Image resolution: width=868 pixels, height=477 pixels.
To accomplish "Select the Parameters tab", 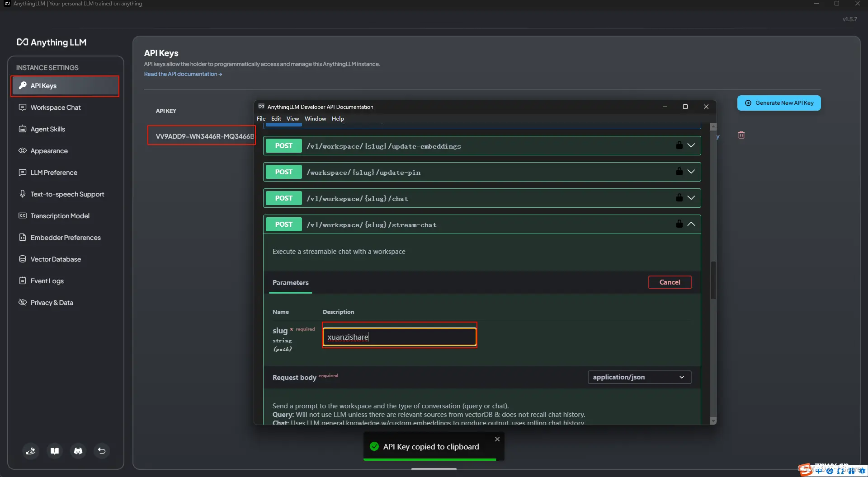I will coord(290,283).
